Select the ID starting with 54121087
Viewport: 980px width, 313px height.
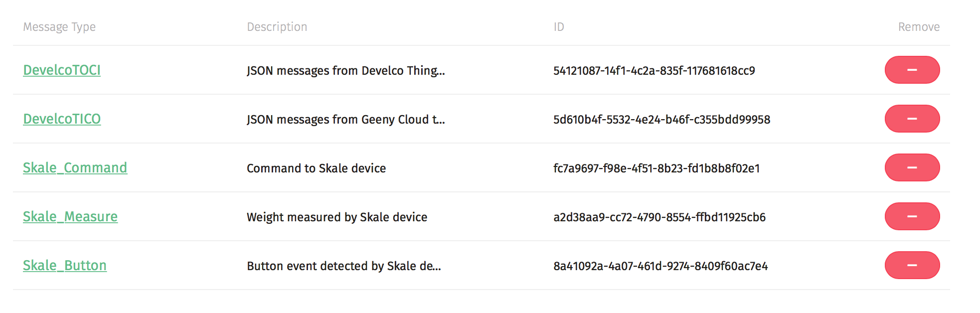pos(654,71)
